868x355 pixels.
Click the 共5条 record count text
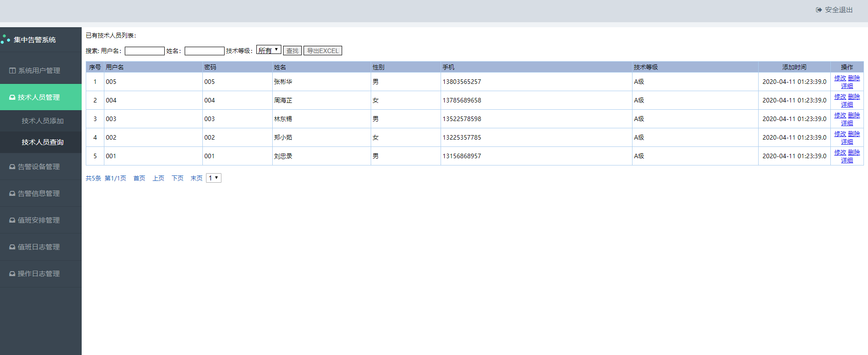pyautogui.click(x=93, y=179)
